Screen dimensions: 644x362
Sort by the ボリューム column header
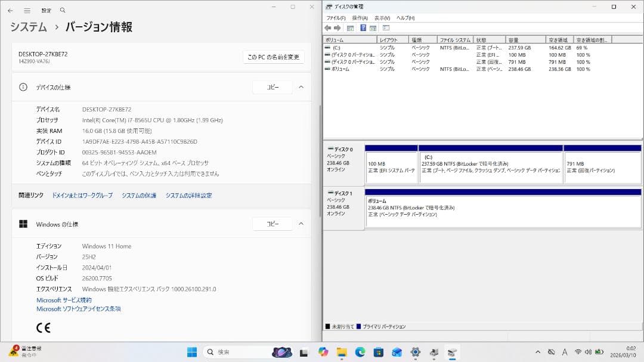pos(351,40)
